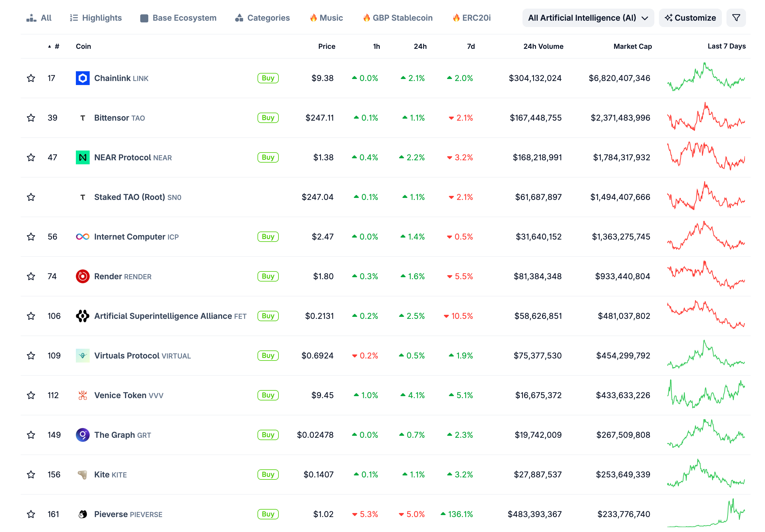Screen dimensions: 765x532
Task: Switch to the Highlights tab
Action: tap(96, 18)
